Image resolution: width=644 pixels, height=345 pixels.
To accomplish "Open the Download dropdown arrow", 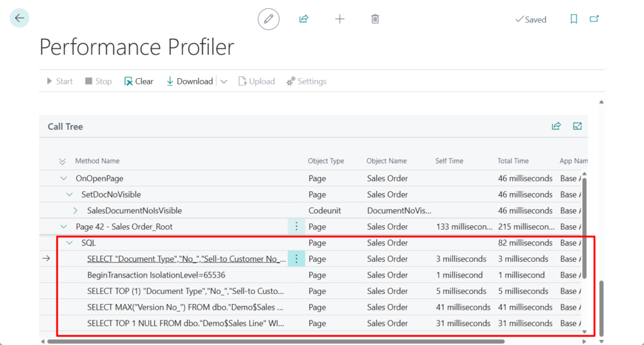I will tap(224, 81).
